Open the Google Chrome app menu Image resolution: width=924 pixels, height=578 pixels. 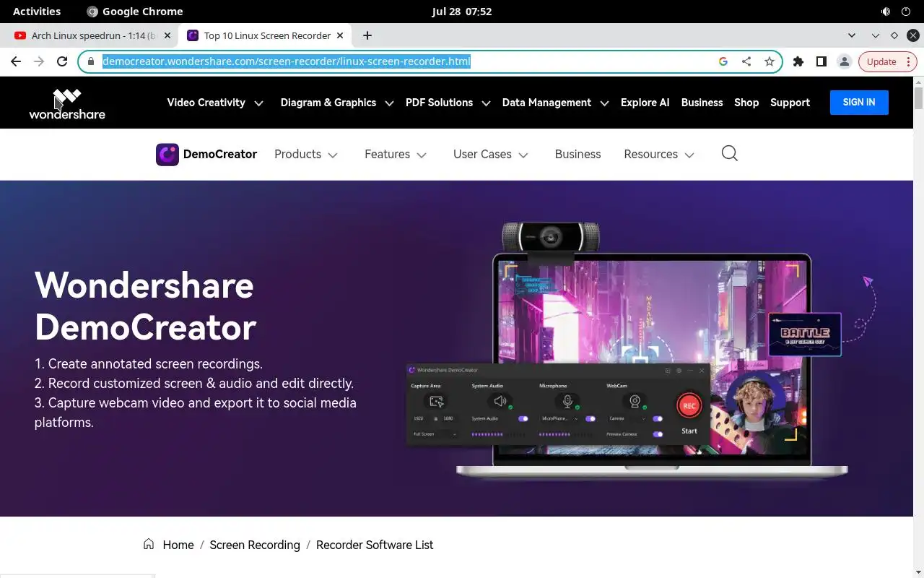click(135, 12)
